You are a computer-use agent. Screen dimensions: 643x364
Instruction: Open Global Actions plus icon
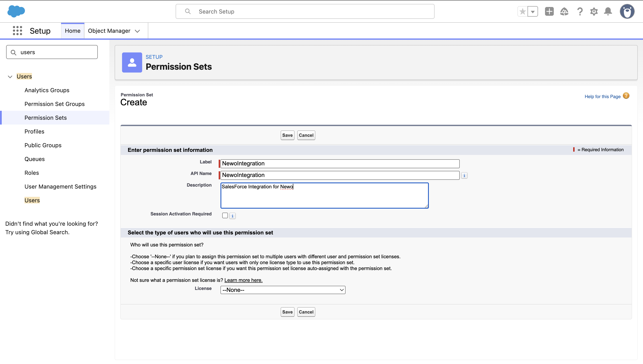[549, 12]
